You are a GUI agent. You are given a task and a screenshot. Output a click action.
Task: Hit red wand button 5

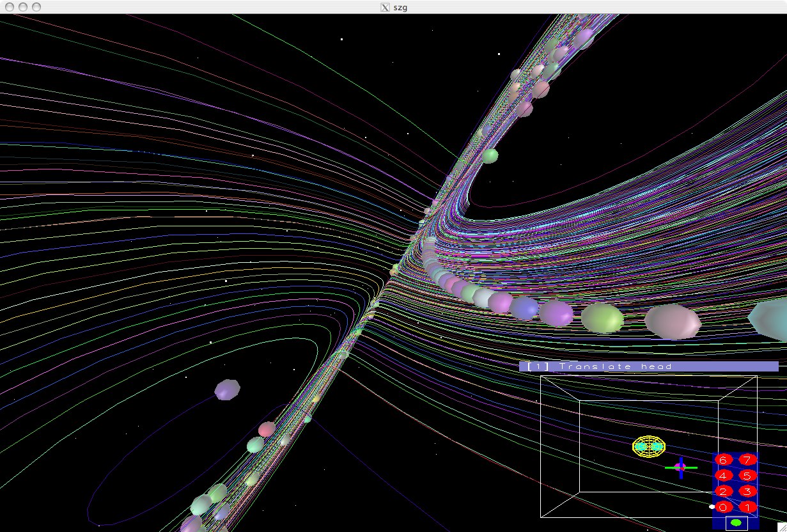tap(747, 475)
